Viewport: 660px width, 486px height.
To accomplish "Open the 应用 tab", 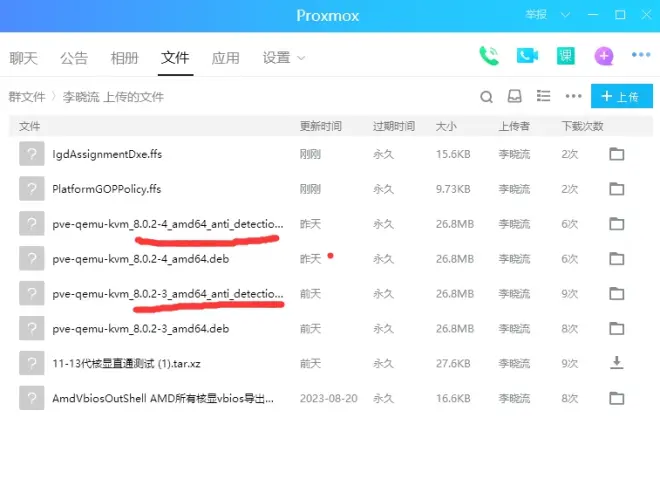I will 226,58.
